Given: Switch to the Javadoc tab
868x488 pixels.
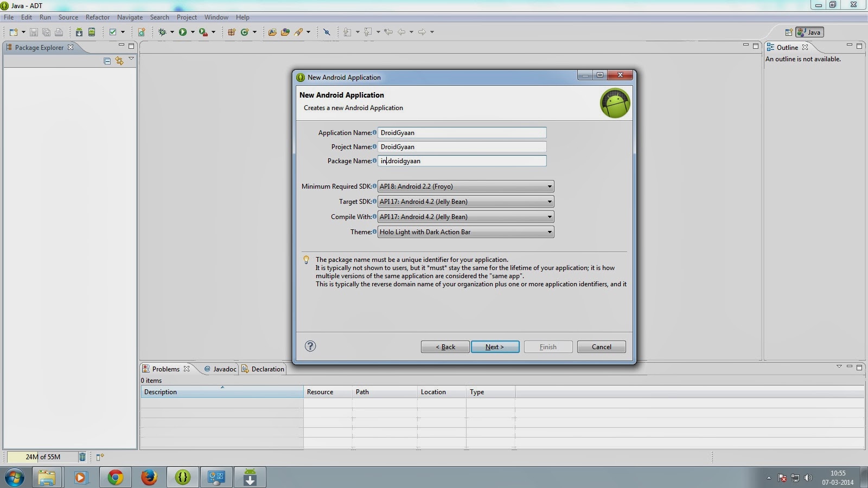Looking at the screenshot, I should click(220, 369).
